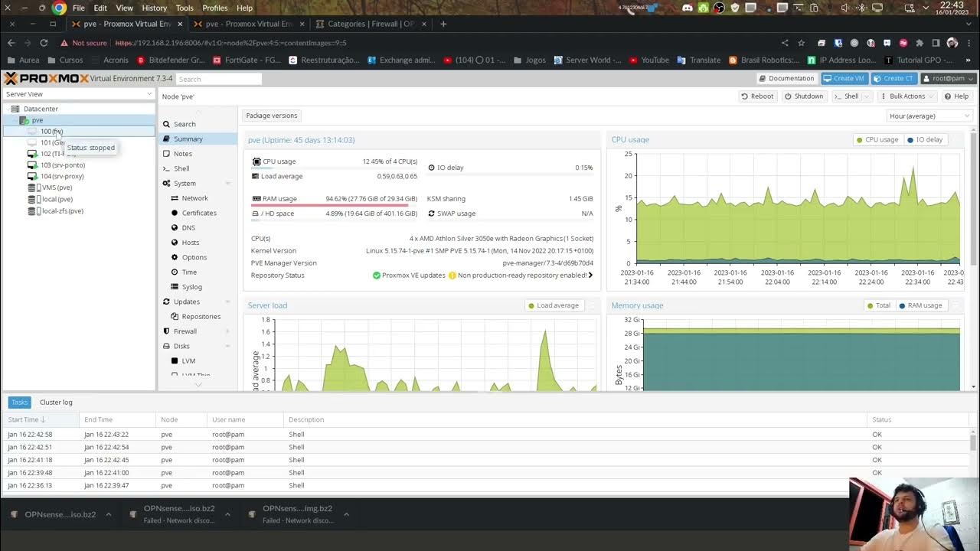This screenshot has width=980, height=551.
Task: Click the CPU usage progress bar
Action: tap(335, 168)
